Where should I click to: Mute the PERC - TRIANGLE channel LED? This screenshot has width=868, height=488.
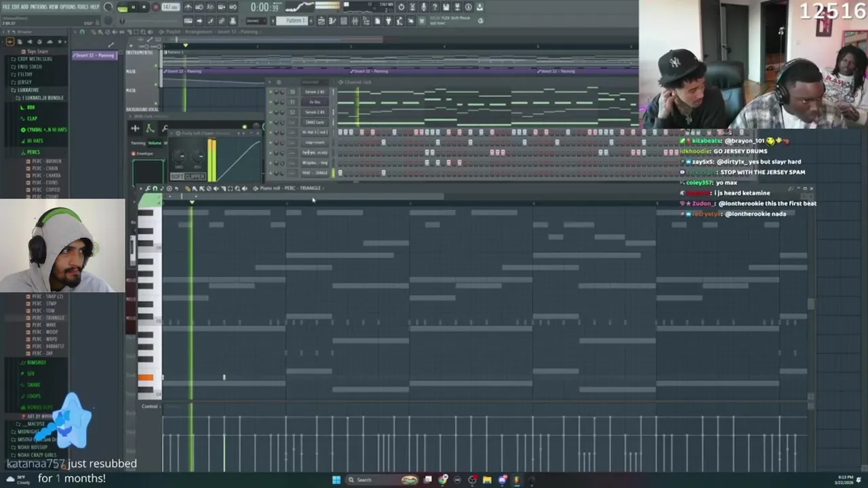(x=271, y=173)
